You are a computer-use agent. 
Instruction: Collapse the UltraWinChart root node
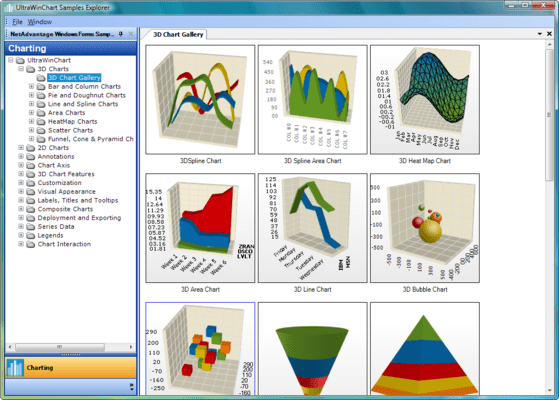[11, 60]
